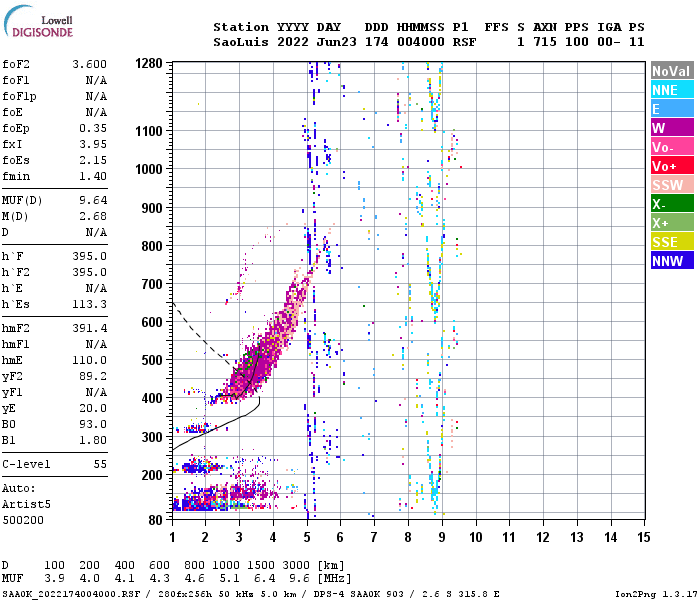Select the NNE cyan legend swatch
The image size is (700, 600).
tap(672, 90)
